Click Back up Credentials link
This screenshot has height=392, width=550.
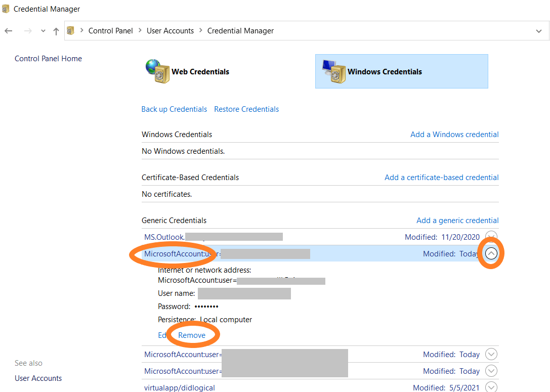[174, 109]
